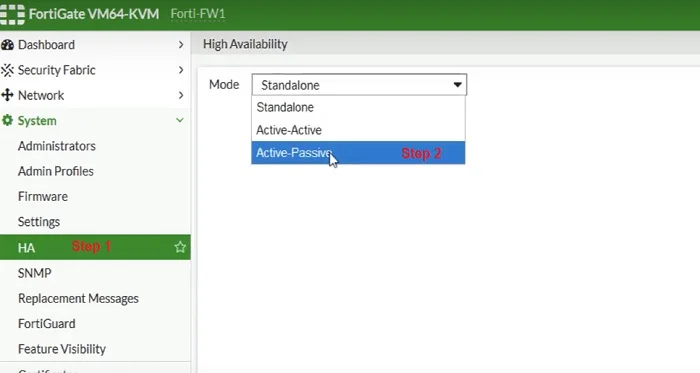700x373 pixels.
Task: Click the Forti-FW1 hostname
Action: pyautogui.click(x=198, y=14)
